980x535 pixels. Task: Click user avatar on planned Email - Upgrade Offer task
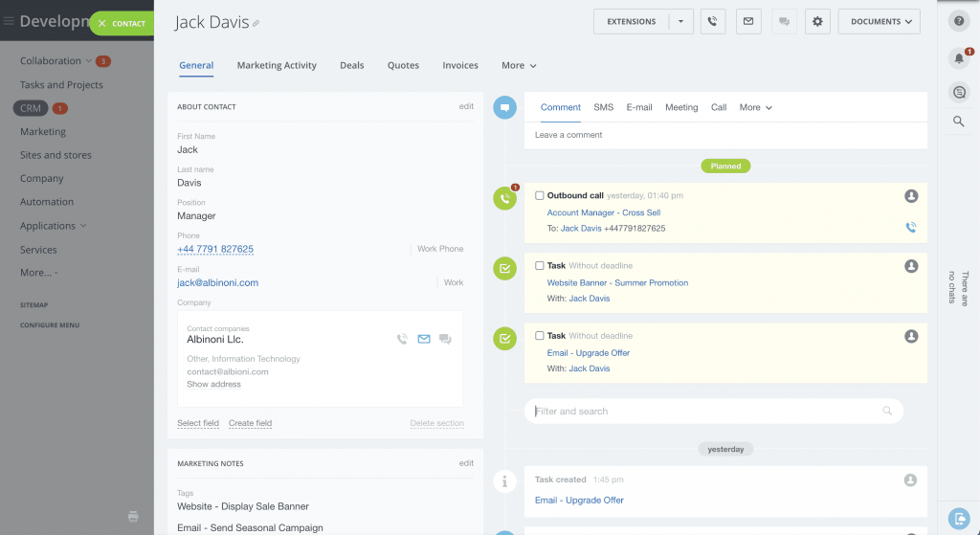pos(911,336)
